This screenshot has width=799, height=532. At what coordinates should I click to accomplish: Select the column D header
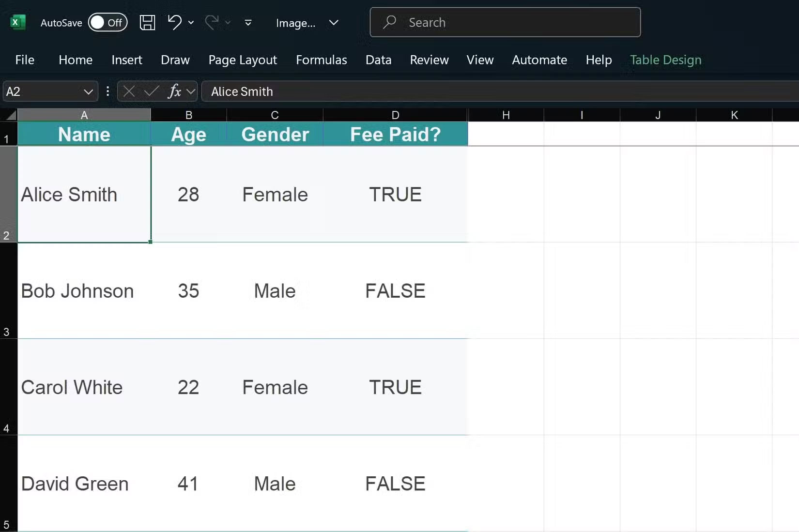(395, 115)
